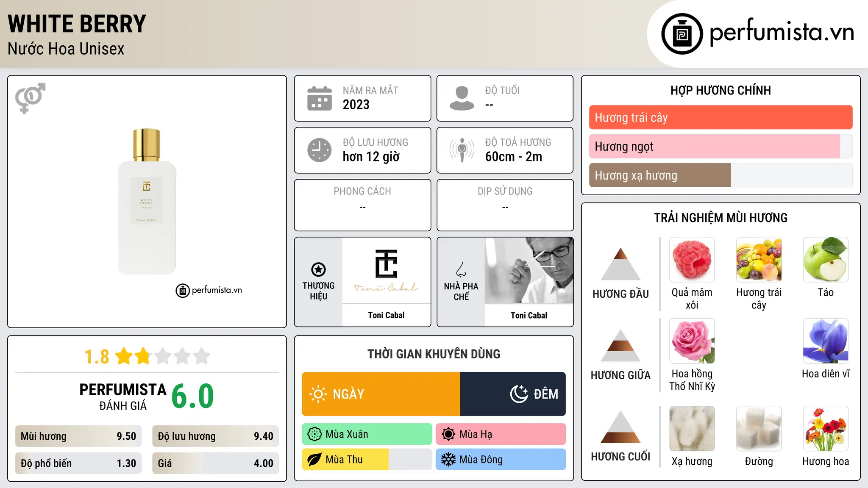Click the orange 1.8 star rating number
This screenshot has width=868, height=488.
point(97,357)
